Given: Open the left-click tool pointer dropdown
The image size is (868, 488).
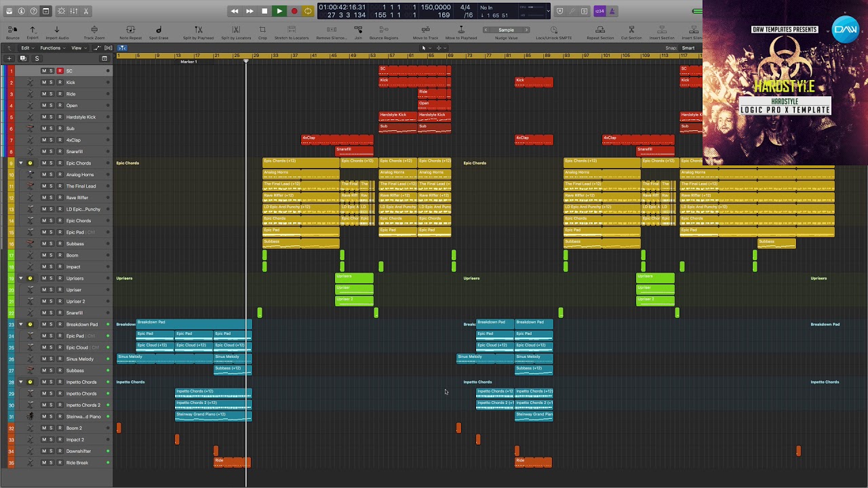Looking at the screenshot, I should tap(425, 48).
